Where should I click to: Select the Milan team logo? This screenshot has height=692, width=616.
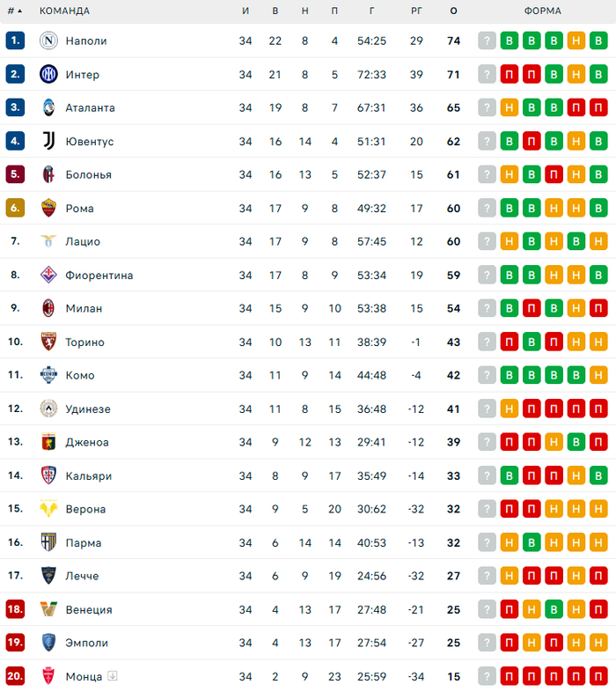(x=48, y=308)
